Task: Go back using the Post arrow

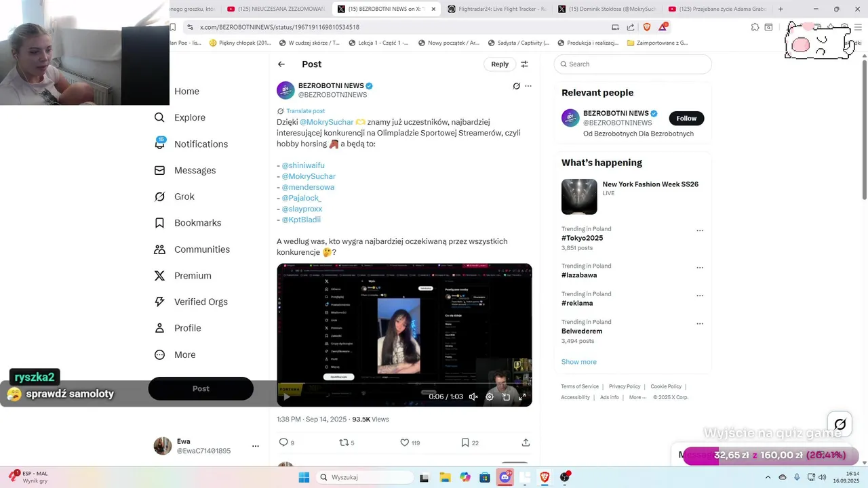Action: point(281,64)
